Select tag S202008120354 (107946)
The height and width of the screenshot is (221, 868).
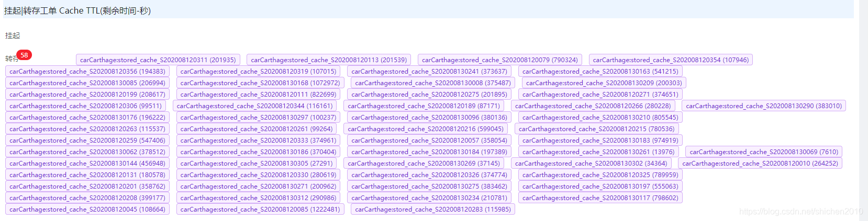[671, 60]
